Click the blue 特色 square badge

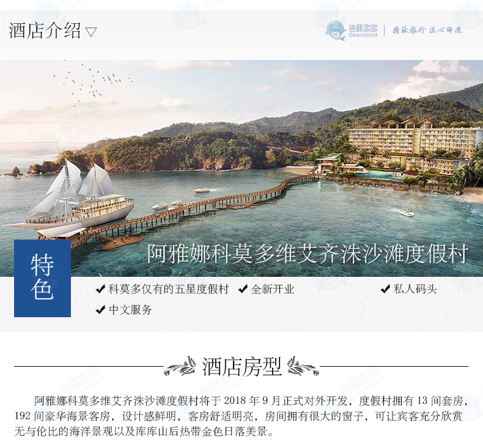coord(43,278)
